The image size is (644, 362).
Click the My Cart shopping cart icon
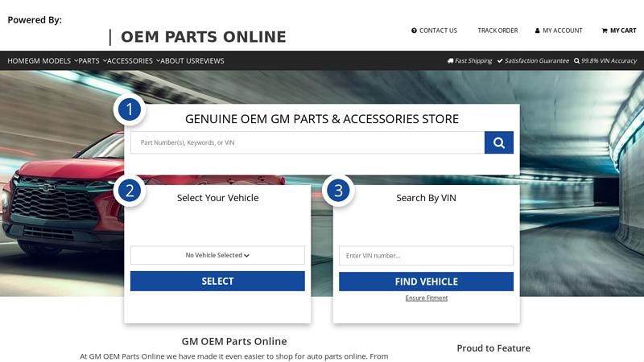click(x=605, y=31)
